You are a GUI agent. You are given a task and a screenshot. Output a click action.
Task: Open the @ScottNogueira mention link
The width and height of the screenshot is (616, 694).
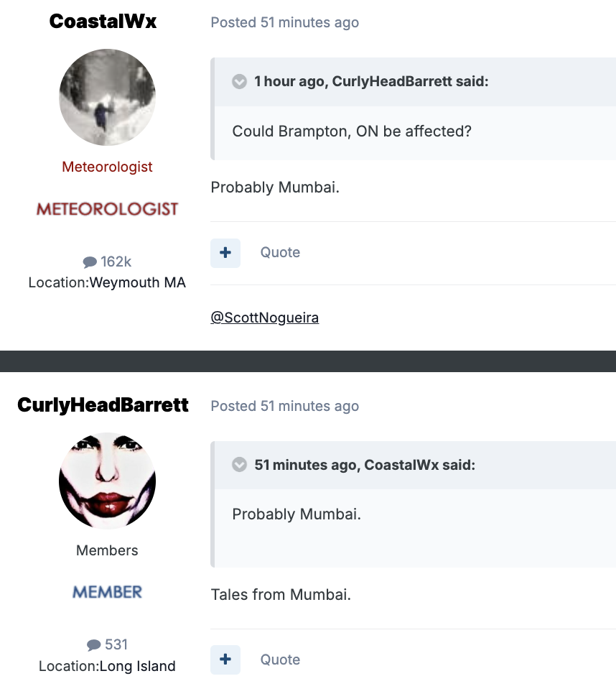(x=264, y=318)
